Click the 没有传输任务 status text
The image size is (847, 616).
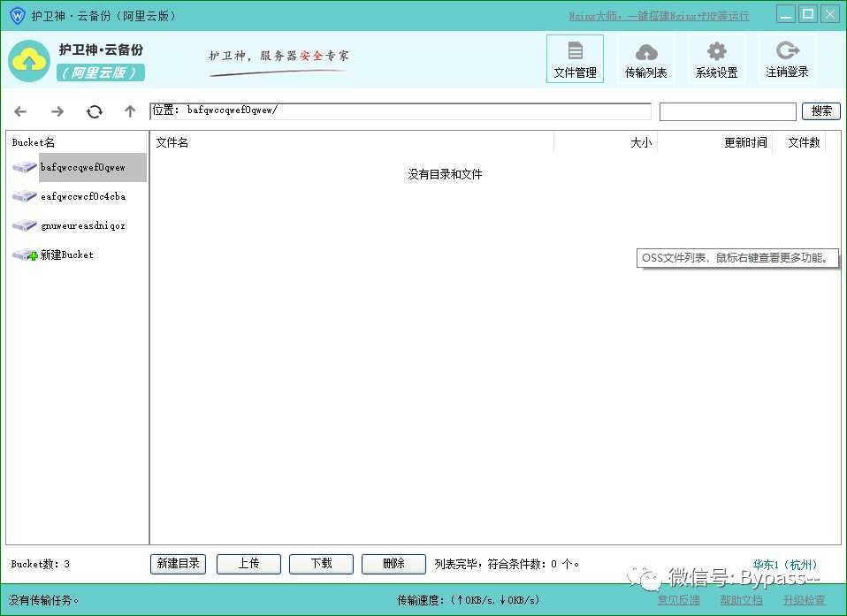coord(43,600)
